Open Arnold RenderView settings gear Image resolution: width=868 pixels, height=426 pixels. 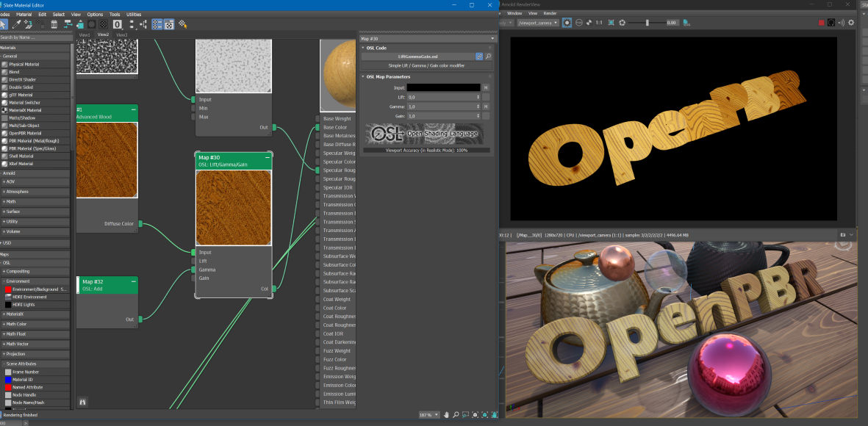pyautogui.click(x=851, y=23)
